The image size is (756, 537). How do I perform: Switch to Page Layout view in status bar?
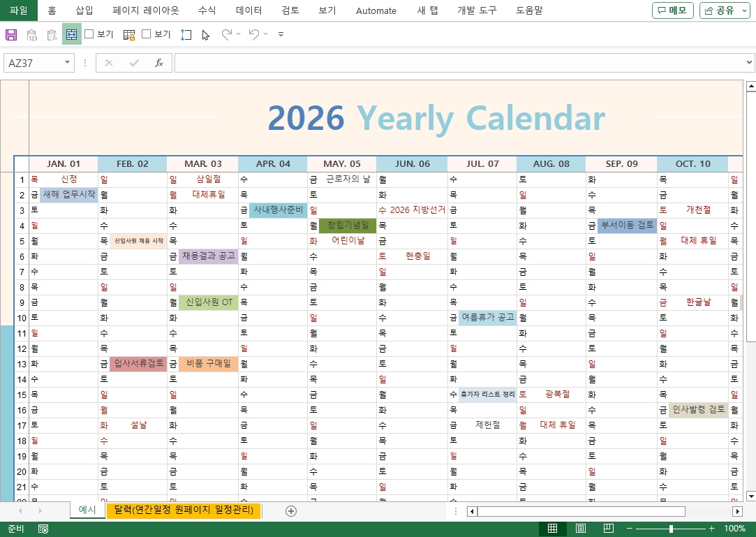coord(581,529)
